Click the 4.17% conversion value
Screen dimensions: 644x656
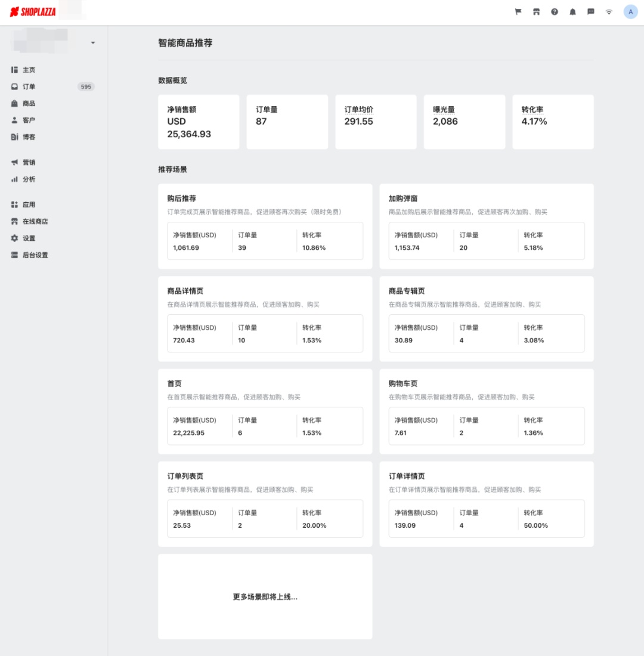534,121
